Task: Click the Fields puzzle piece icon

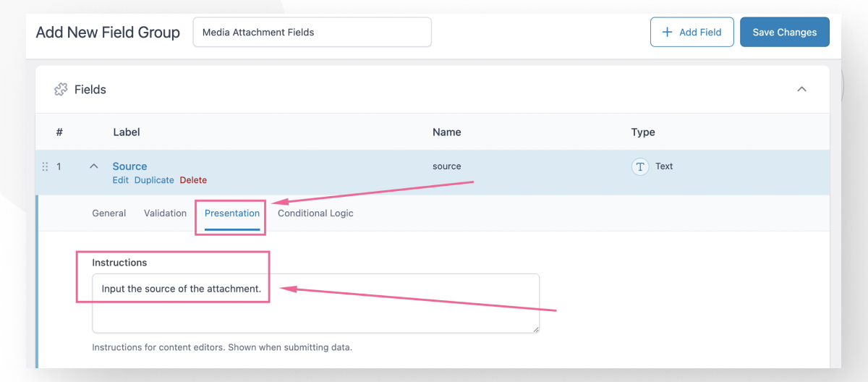Action: point(61,90)
